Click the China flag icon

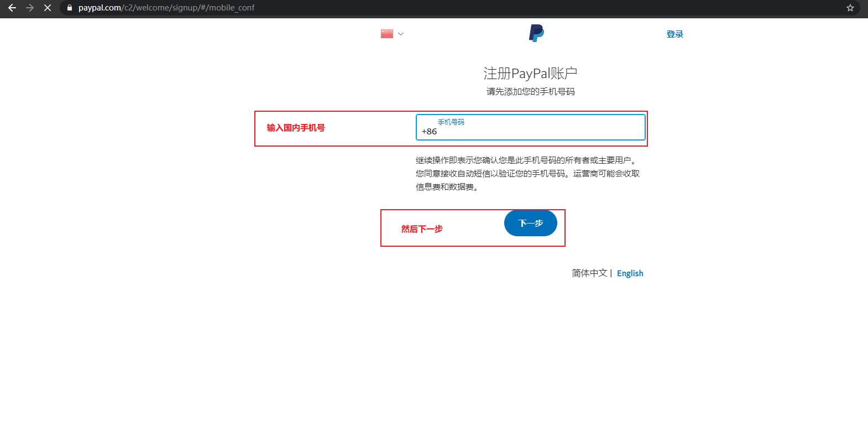[x=387, y=34]
